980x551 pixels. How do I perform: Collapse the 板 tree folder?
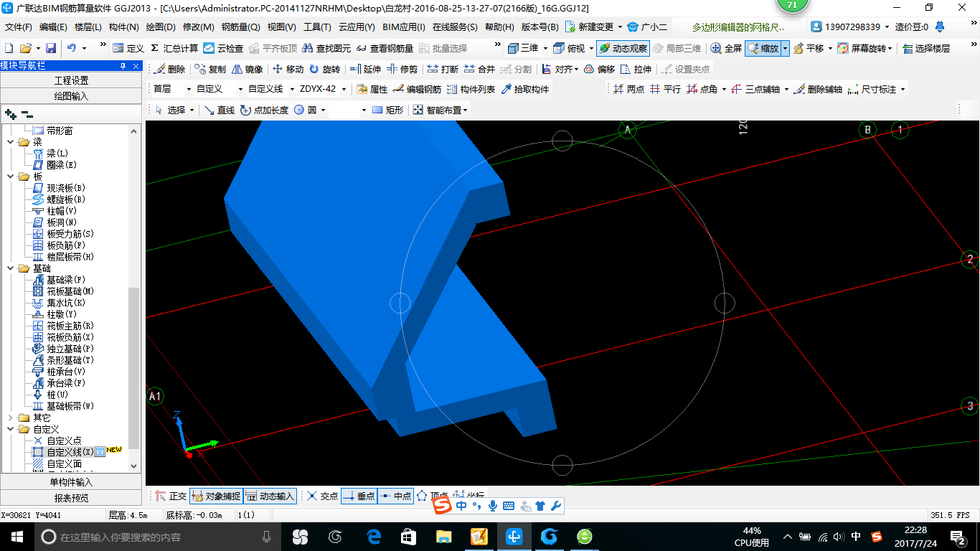pyautogui.click(x=10, y=176)
